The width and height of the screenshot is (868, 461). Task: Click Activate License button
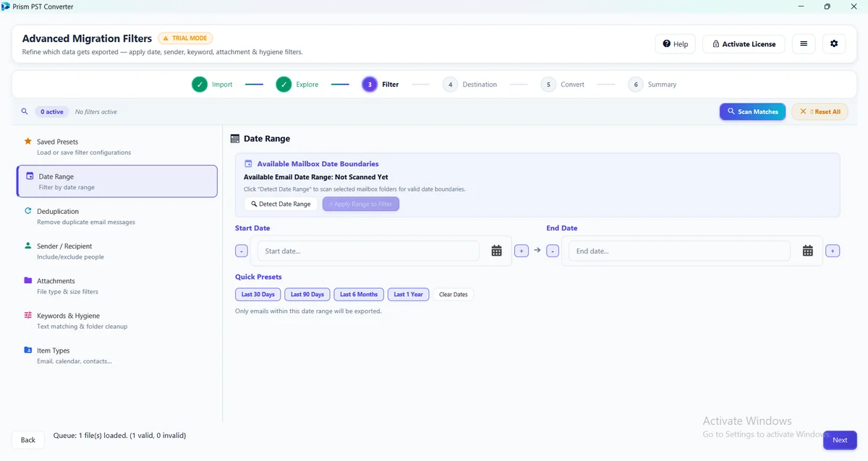click(x=744, y=44)
